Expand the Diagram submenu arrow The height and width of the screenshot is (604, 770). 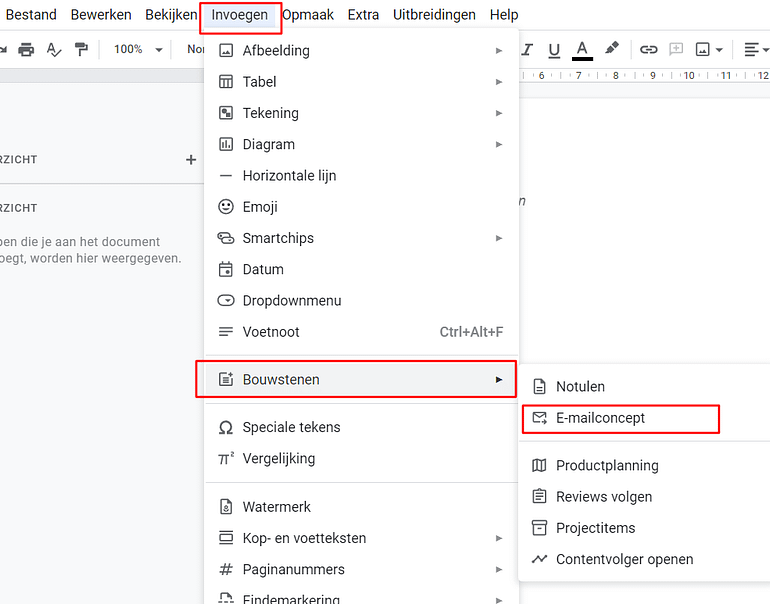499,144
